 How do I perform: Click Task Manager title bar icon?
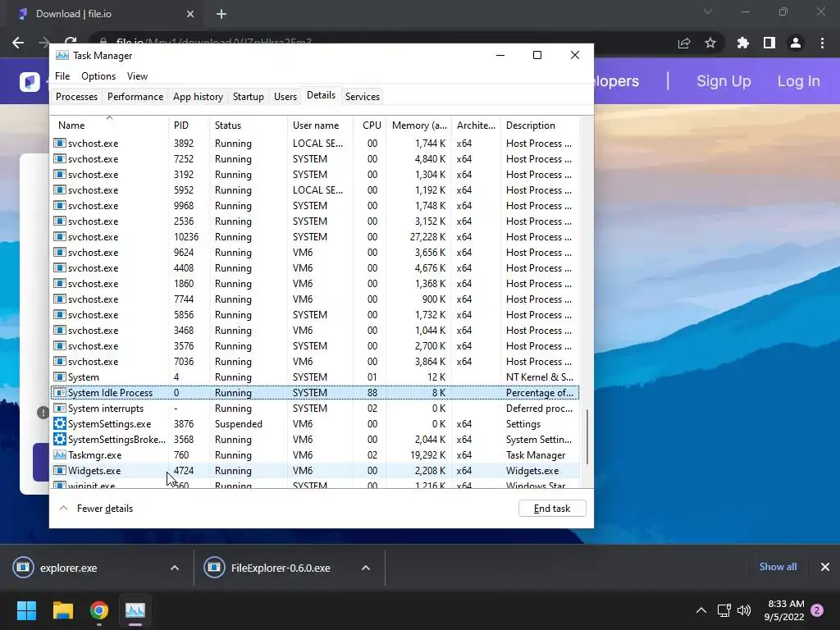62,55
